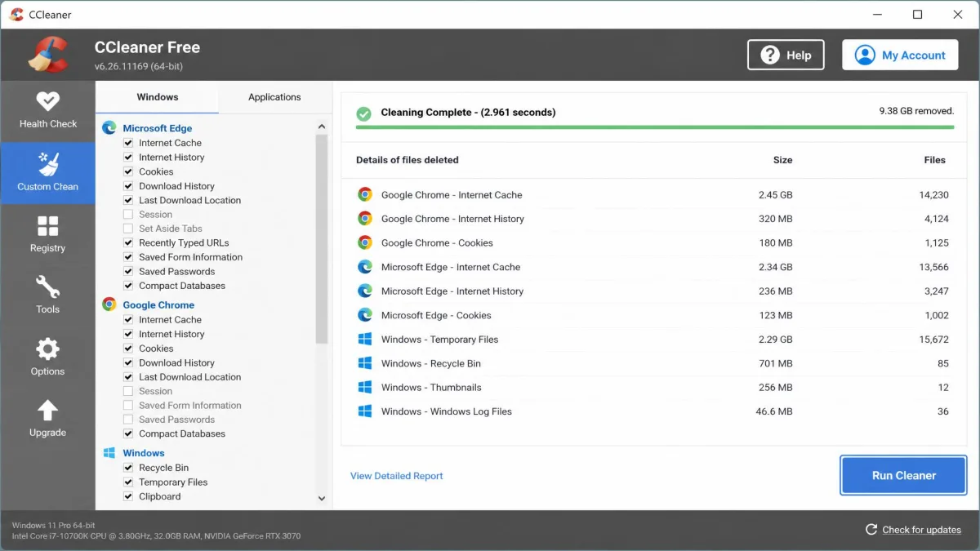Uncheck Chrome Download History checkbox
The width and height of the screenshot is (980, 551).
128,362
